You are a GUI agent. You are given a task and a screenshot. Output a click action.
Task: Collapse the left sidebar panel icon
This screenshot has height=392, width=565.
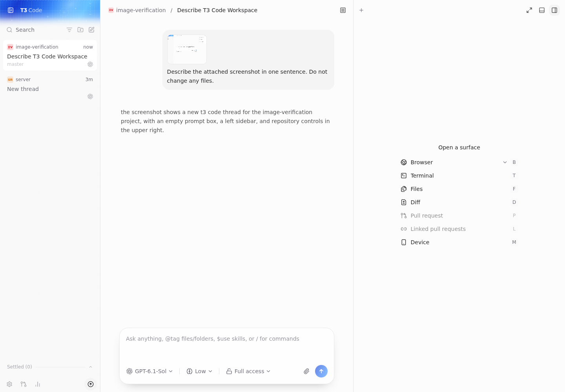11,10
